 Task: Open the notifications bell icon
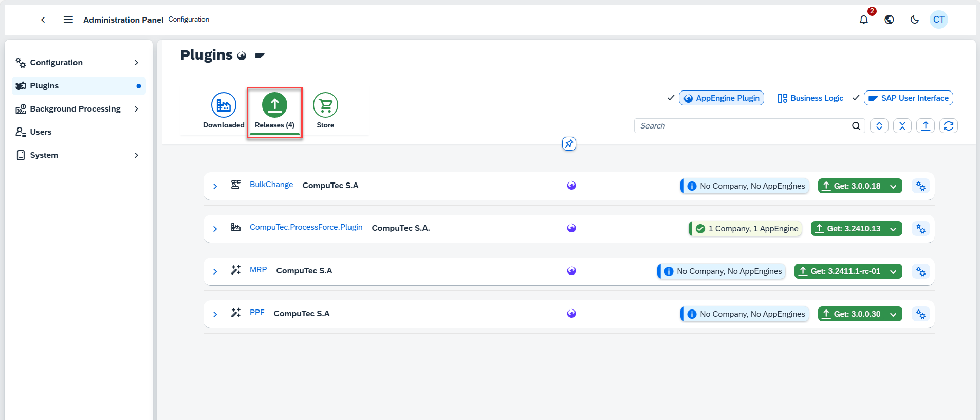[864, 20]
